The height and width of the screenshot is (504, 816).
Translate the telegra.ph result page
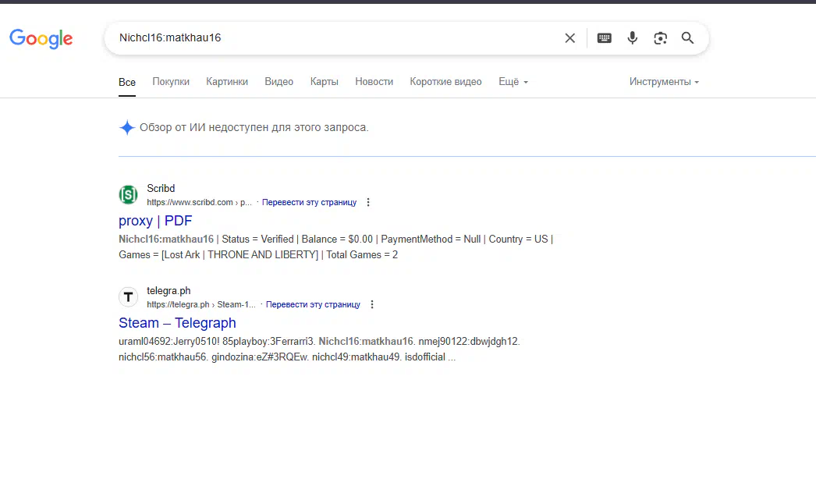[x=313, y=304]
